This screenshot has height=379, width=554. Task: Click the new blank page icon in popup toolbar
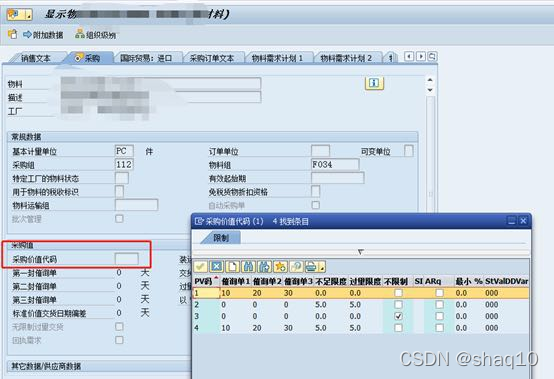pyautogui.click(x=232, y=266)
